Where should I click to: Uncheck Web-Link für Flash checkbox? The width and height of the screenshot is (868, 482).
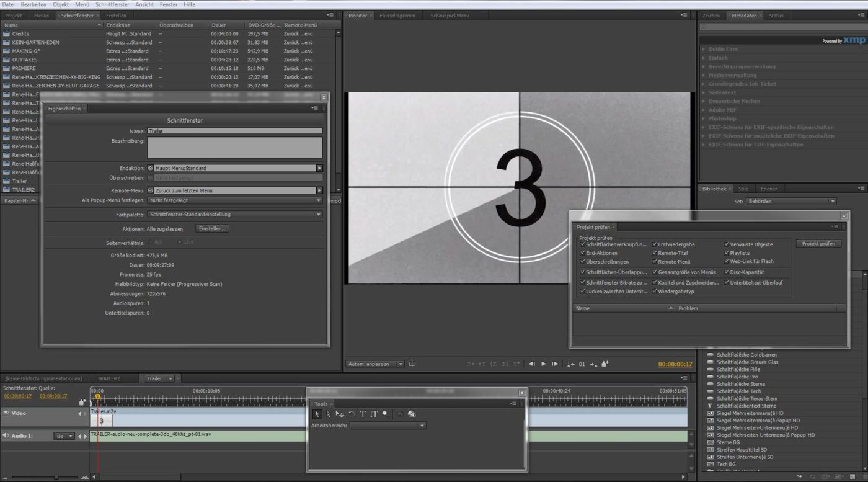(x=727, y=261)
